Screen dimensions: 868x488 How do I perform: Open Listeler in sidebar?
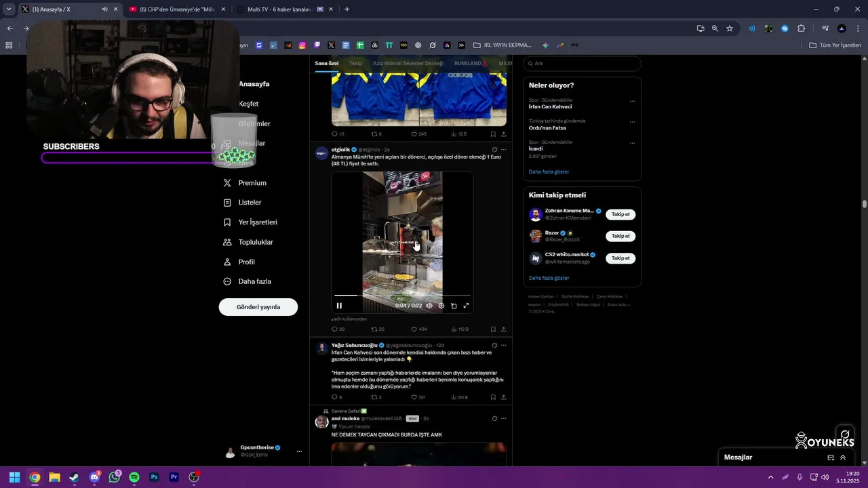pos(243,203)
